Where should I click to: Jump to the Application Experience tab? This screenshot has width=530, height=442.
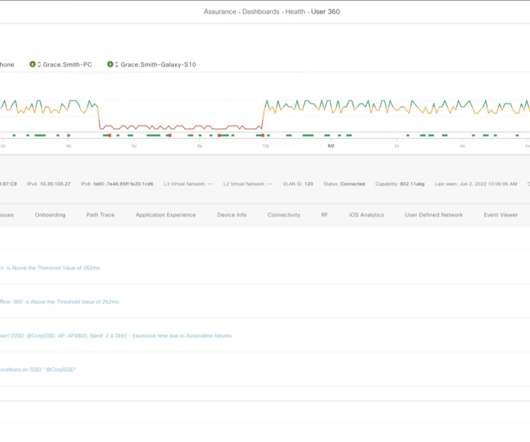click(x=166, y=215)
